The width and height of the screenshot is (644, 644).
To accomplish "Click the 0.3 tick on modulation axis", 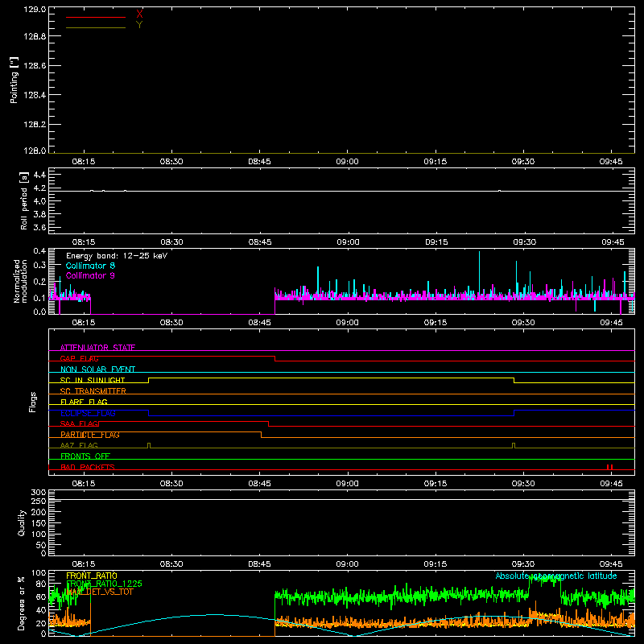I will point(39,265).
